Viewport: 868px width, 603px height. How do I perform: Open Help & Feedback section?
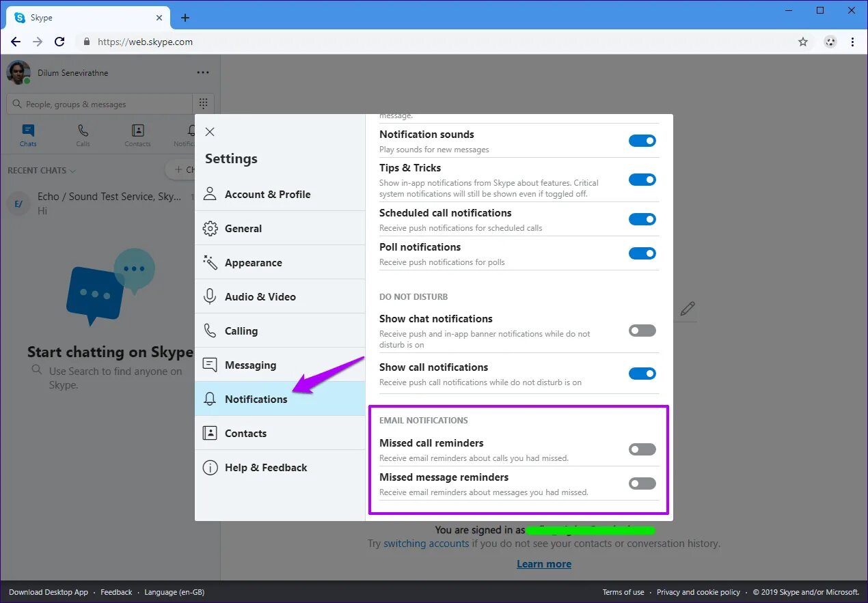tap(280, 467)
